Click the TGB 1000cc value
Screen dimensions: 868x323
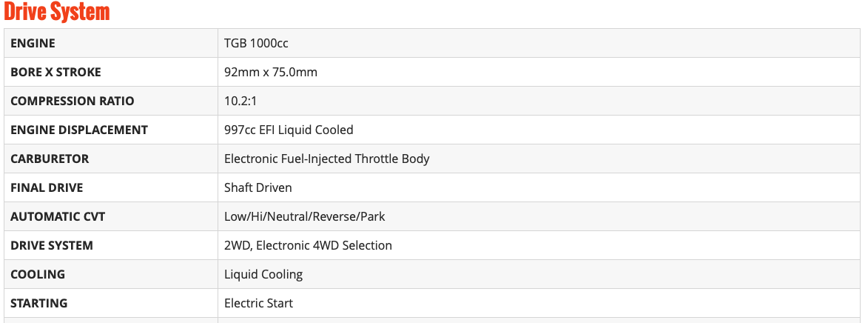(x=256, y=43)
